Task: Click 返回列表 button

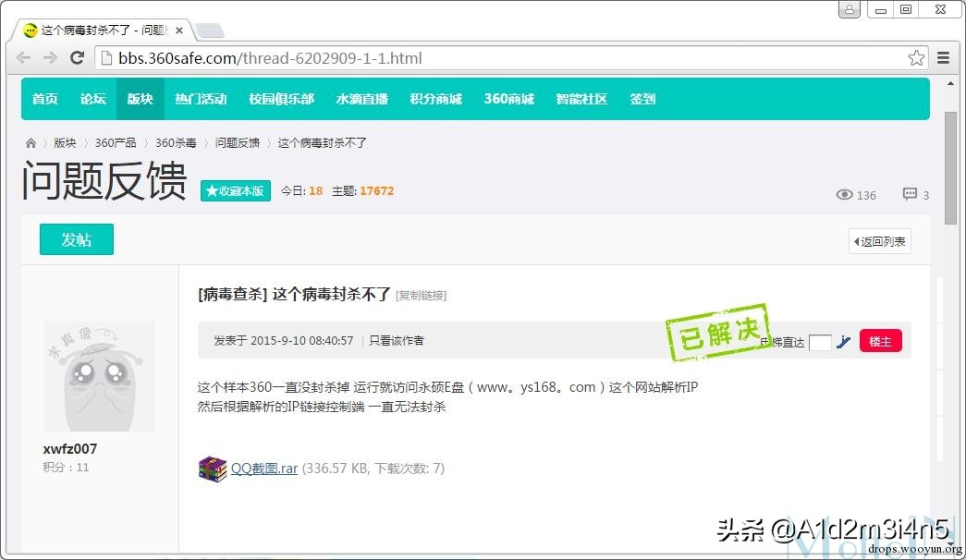Action: [880, 241]
